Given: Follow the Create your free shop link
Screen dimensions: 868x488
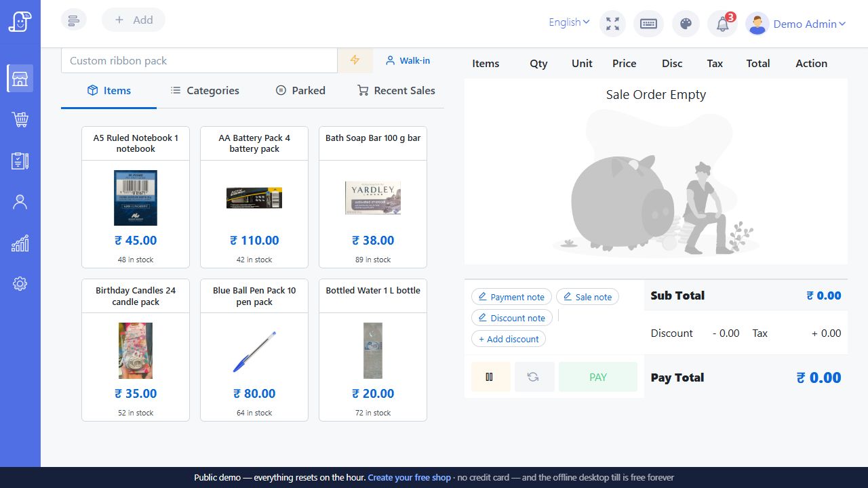Looking at the screenshot, I should point(409,477).
